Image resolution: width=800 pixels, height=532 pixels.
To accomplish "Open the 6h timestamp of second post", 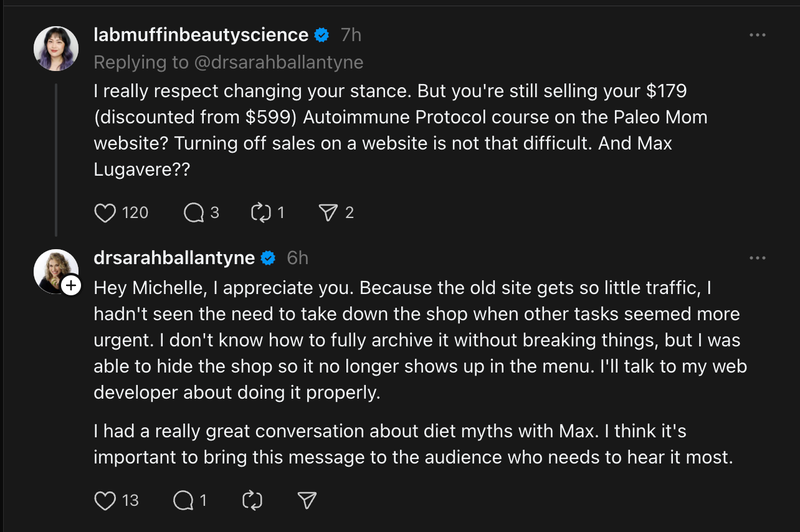I will 297,258.
